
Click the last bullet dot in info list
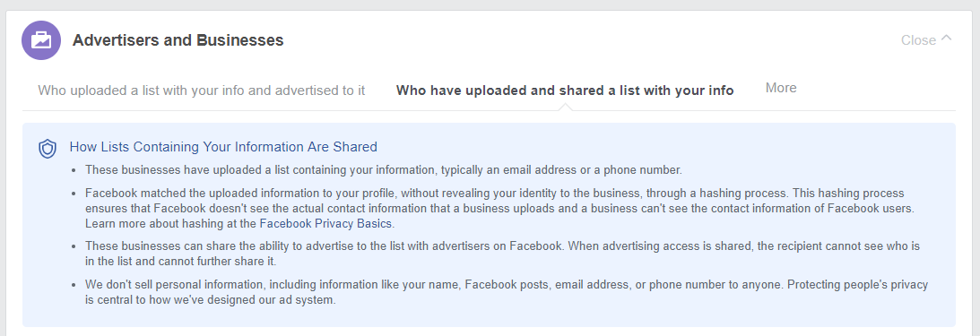point(74,286)
